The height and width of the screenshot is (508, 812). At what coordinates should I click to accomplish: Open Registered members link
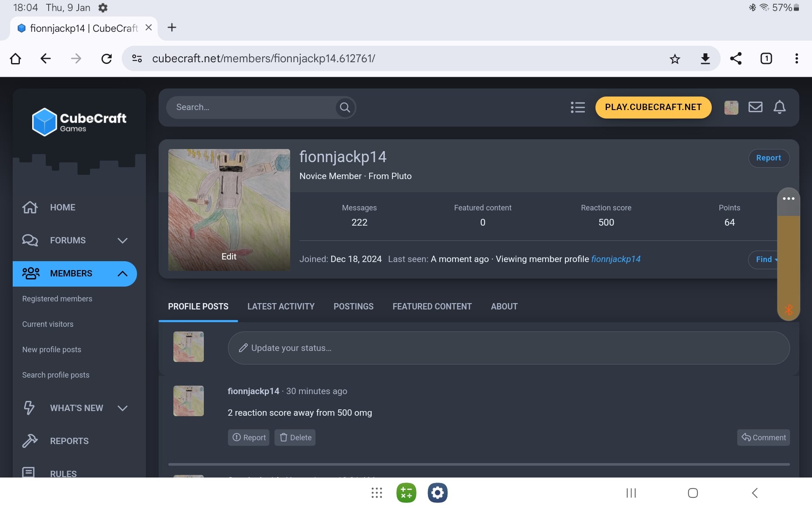pos(57,299)
